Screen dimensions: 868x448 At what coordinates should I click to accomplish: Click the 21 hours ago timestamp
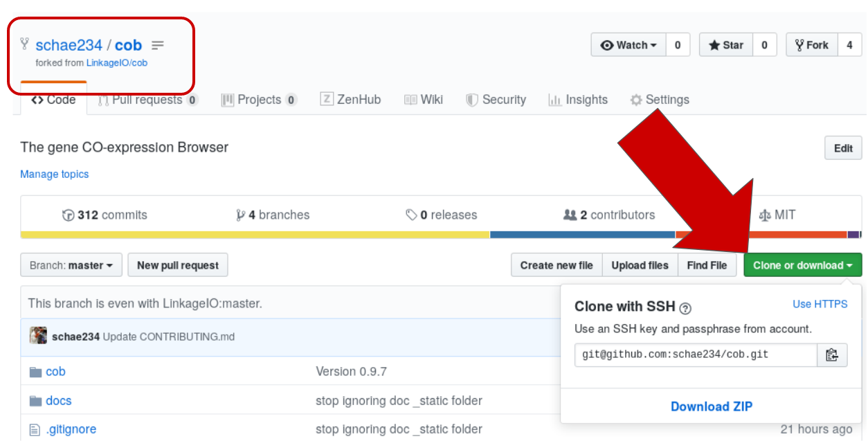click(816, 429)
